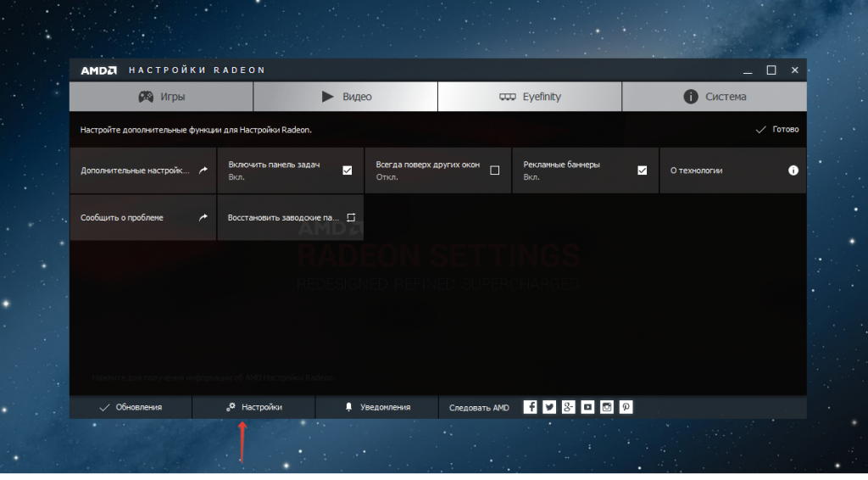Image resolution: width=868 pixels, height=480 pixels.
Task: Click the bell icon next to Уведомления
Action: [x=348, y=407]
